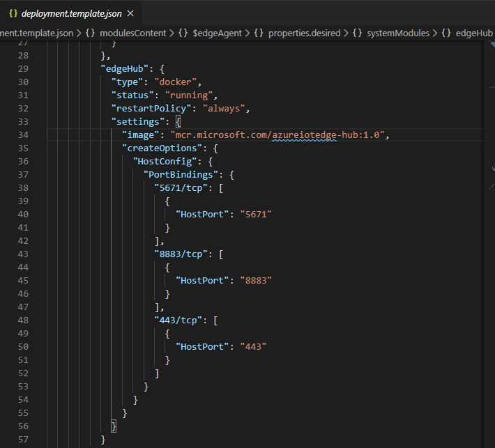Viewport: 495px width, 448px height.
Task: Open the edgeHub breadcrumb
Action: click(x=474, y=33)
